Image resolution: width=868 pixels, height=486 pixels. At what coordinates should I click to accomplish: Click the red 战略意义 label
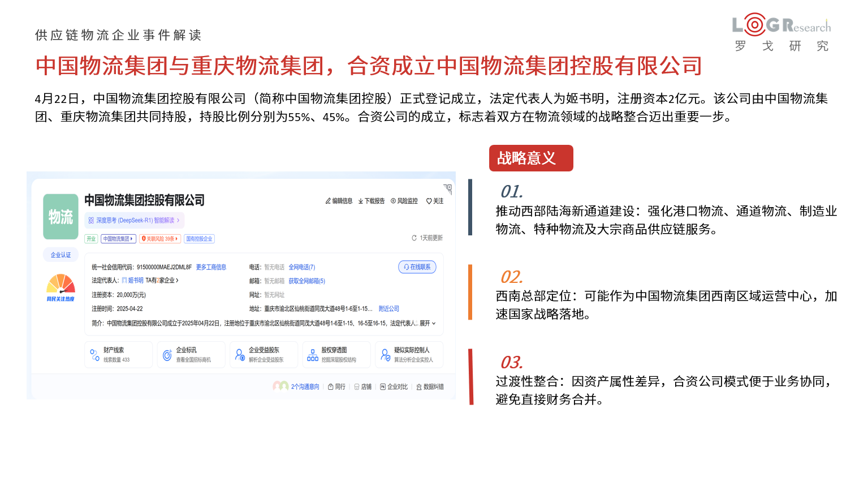[531, 158]
